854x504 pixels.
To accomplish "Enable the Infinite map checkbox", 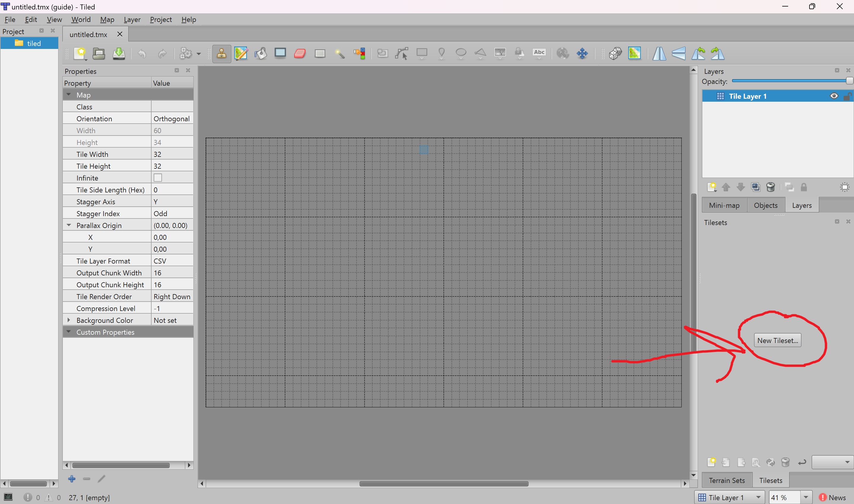I will coord(158,178).
